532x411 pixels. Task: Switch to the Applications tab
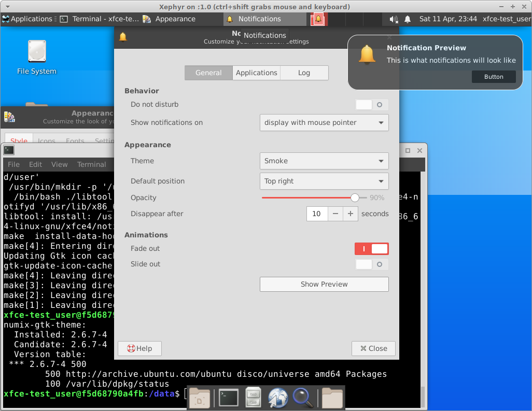click(x=256, y=73)
